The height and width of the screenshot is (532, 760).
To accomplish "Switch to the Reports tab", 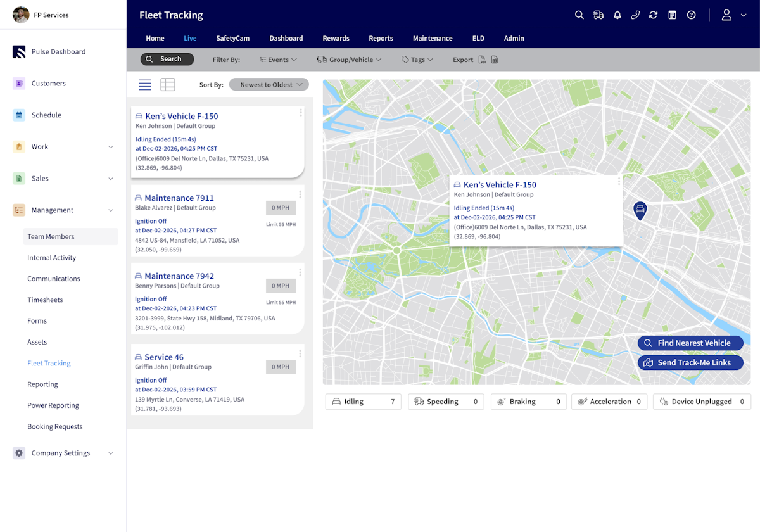I will point(381,38).
